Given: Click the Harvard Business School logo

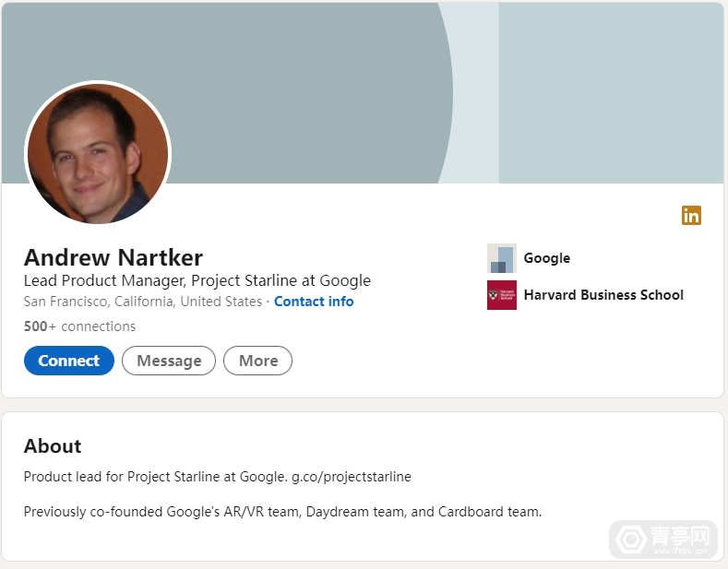Looking at the screenshot, I should [x=501, y=295].
